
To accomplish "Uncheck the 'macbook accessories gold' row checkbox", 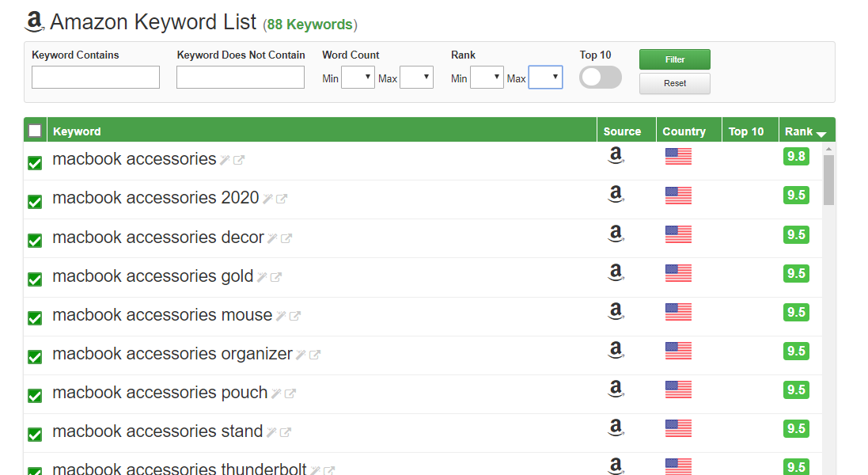I will 35,279.
